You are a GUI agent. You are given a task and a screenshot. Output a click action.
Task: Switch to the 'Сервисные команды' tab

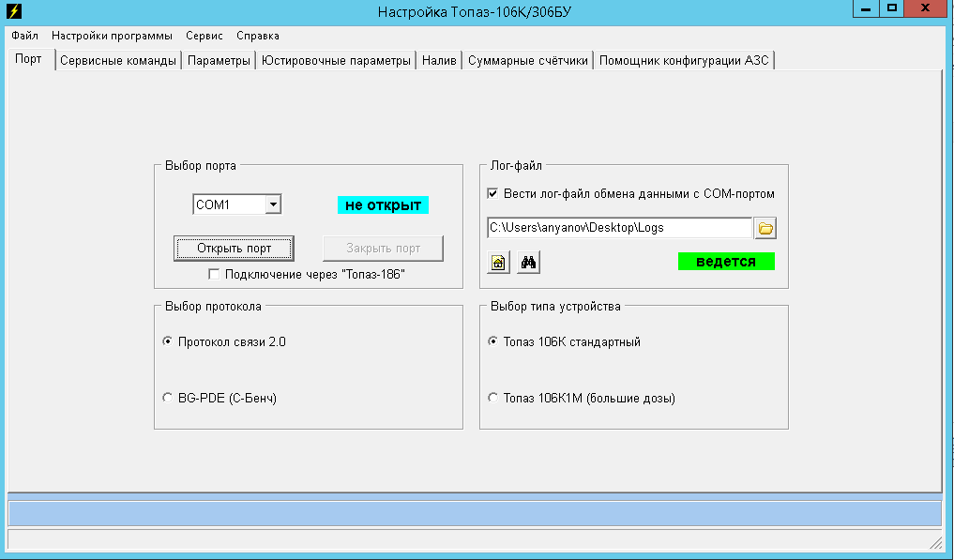coord(118,60)
